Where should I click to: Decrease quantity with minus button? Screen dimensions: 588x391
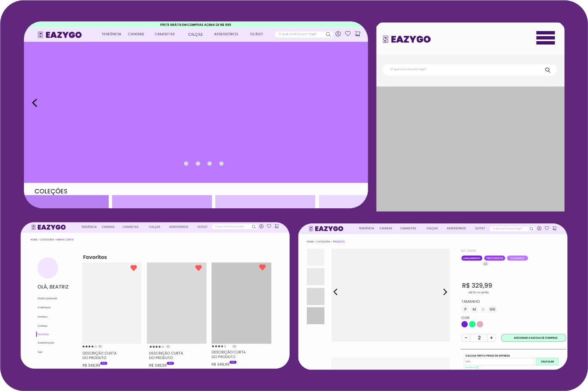pos(466,338)
